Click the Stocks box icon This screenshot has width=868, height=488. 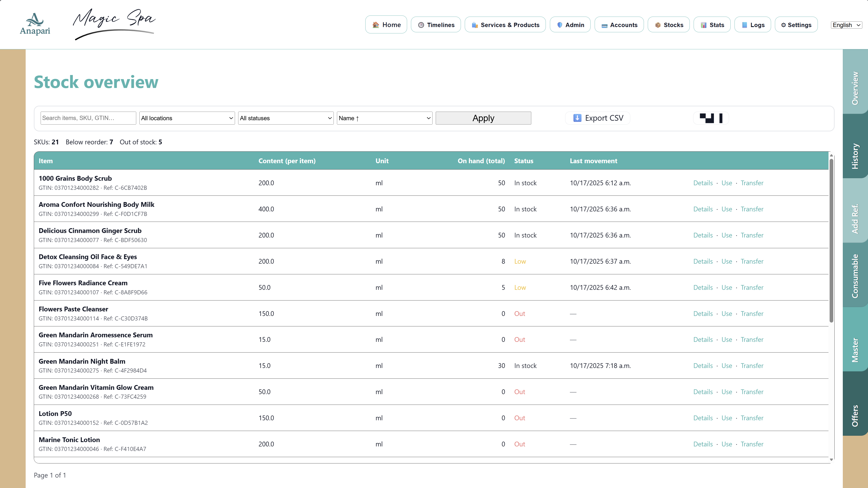tap(658, 25)
